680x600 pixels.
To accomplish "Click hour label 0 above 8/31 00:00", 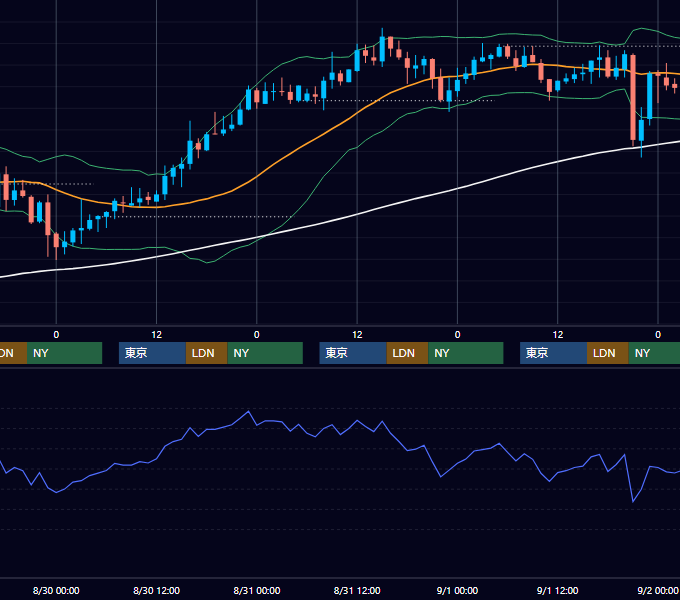I will (x=257, y=335).
